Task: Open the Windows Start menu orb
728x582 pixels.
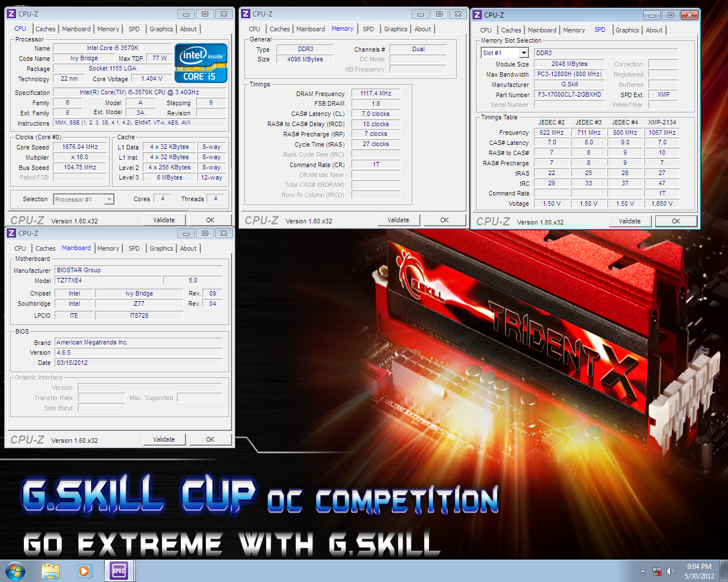Action: click(x=15, y=571)
